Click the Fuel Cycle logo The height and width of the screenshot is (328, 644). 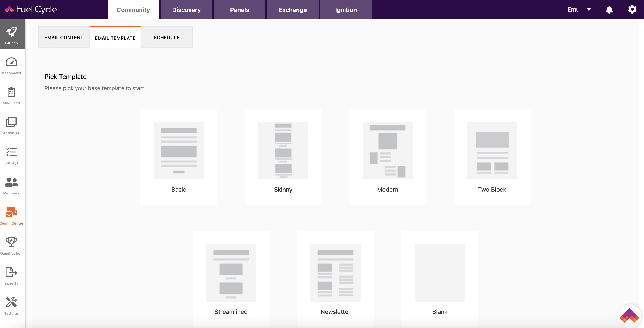(31, 9)
